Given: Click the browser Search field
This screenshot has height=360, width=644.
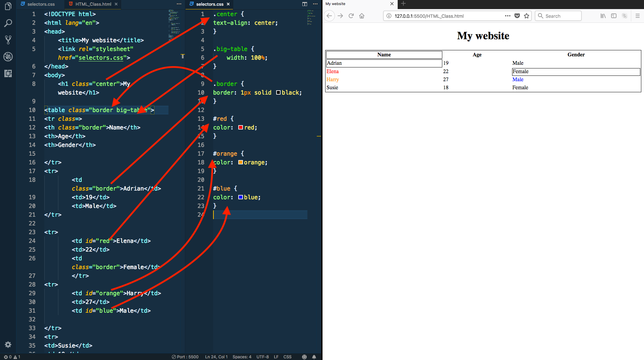Looking at the screenshot, I should tap(558, 16).
